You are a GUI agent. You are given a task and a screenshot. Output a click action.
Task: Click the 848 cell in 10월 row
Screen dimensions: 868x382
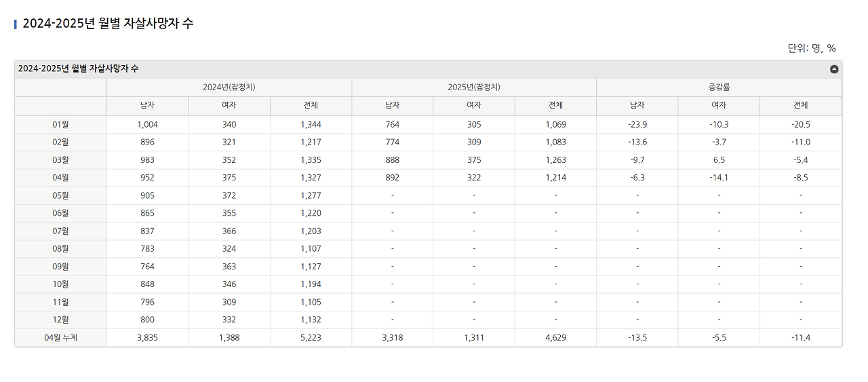pyautogui.click(x=147, y=284)
